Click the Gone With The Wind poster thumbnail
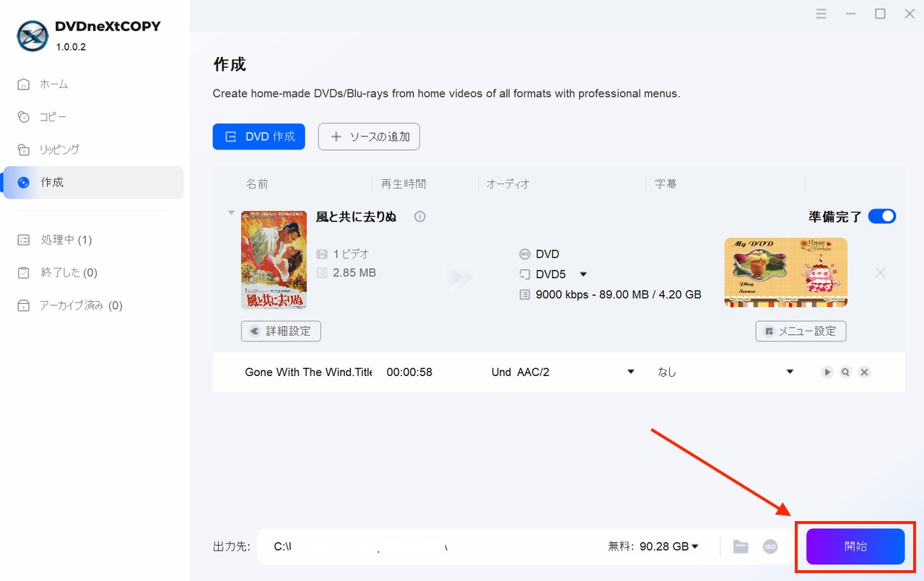 (274, 260)
